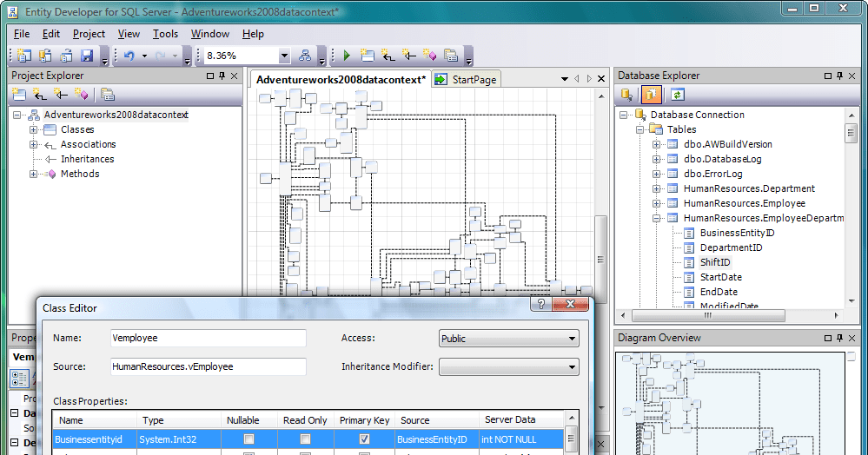Click the Save icon in the main toolbar
Viewport: 868px width, 455px height.
(x=87, y=56)
